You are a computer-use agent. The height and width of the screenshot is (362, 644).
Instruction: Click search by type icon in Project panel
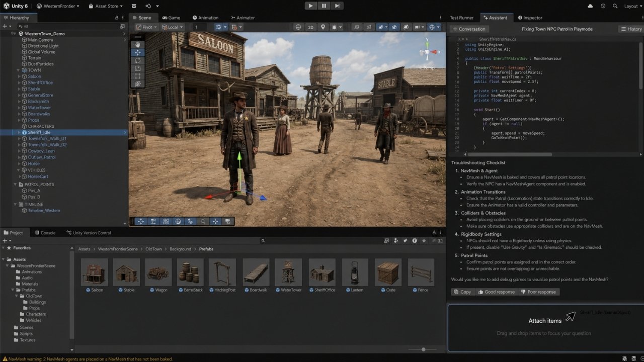395,241
